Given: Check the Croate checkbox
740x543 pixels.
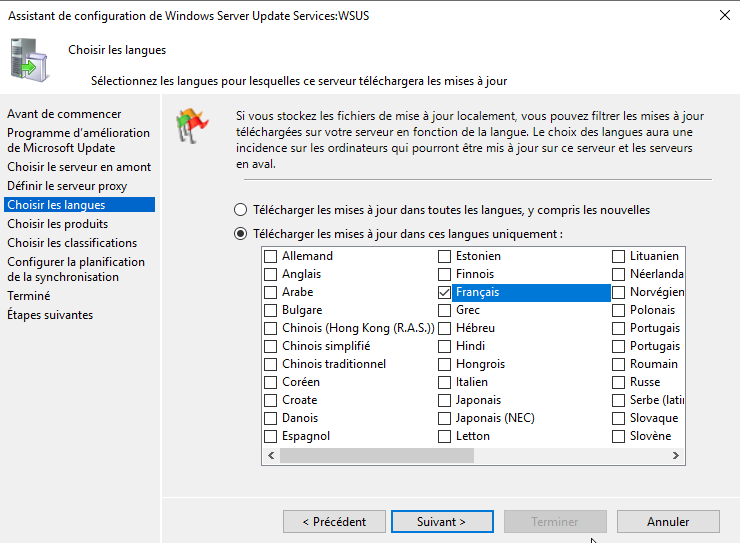Looking at the screenshot, I should [x=270, y=400].
